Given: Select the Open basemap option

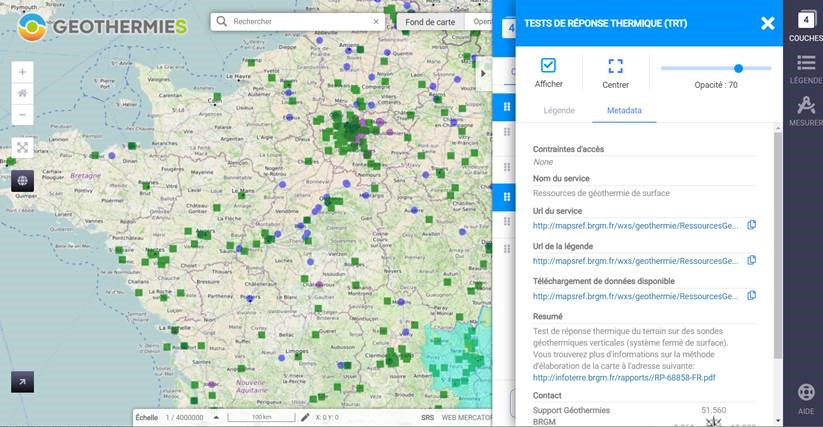Looking at the screenshot, I should click(482, 22).
